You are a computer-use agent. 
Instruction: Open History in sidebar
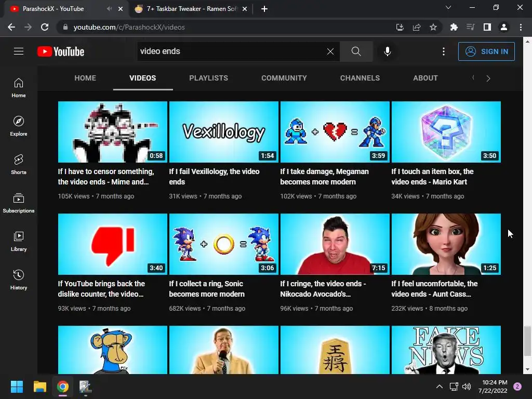(x=19, y=280)
